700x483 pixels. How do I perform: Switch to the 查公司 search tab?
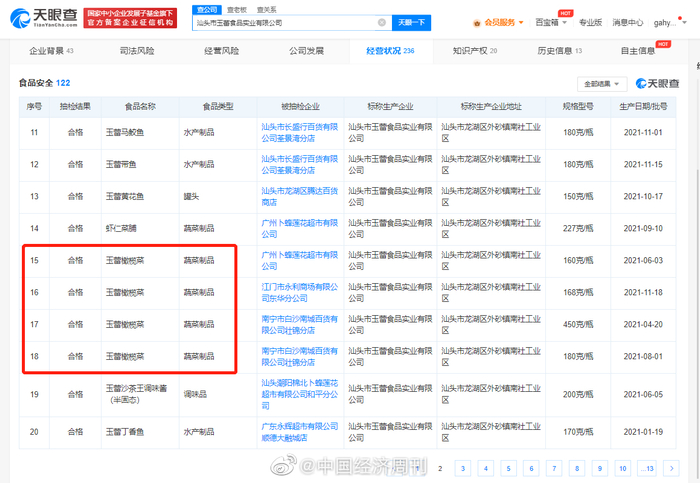coord(207,9)
